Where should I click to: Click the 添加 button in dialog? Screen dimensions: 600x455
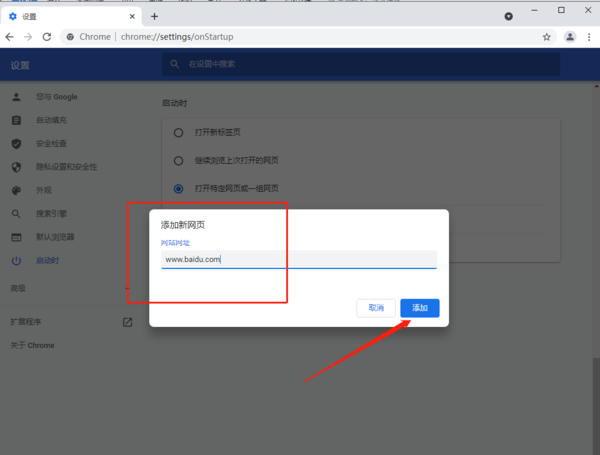point(419,308)
